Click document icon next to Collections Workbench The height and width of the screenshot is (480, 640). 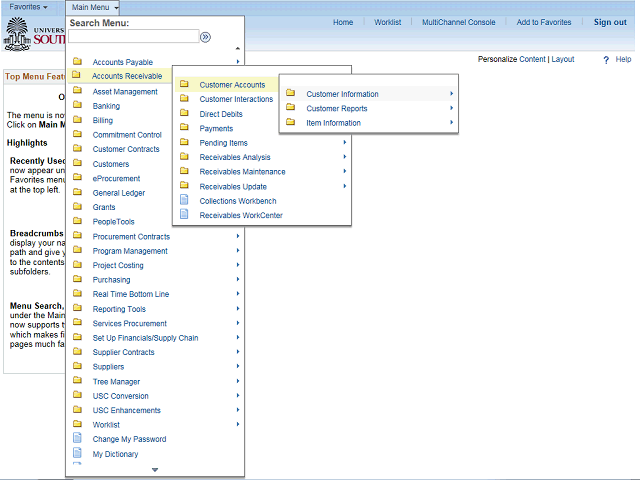[183, 200]
